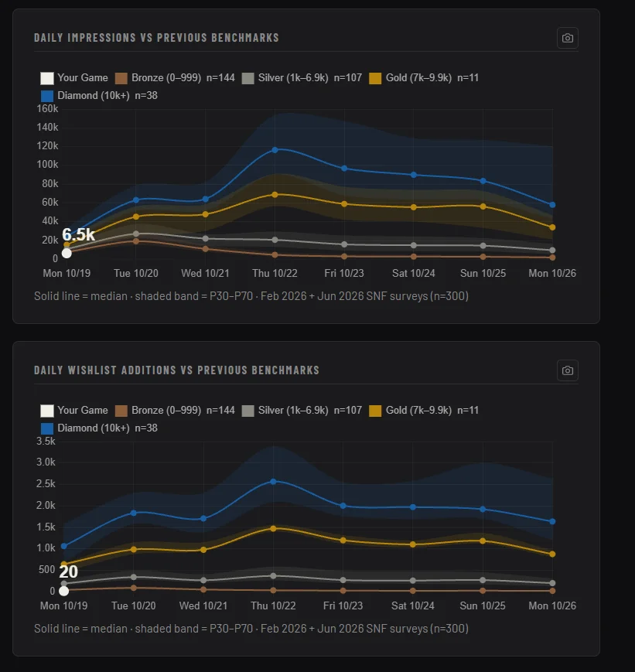Image resolution: width=635 pixels, height=672 pixels.
Task: Toggle Your Game series in Daily Impressions legend
Action: point(74,78)
